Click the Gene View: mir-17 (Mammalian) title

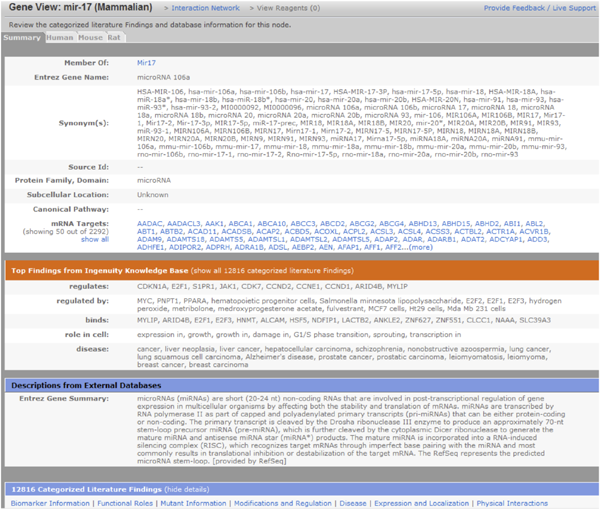click(x=80, y=7)
